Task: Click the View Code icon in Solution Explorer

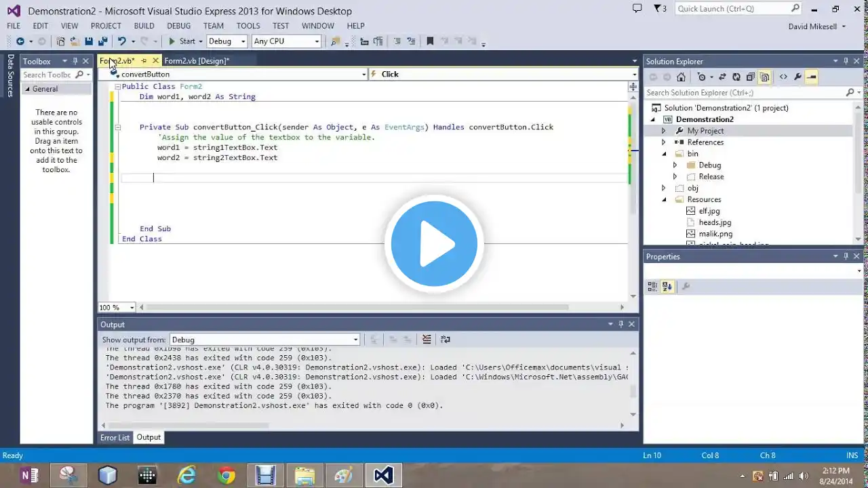Action: pyautogui.click(x=783, y=77)
